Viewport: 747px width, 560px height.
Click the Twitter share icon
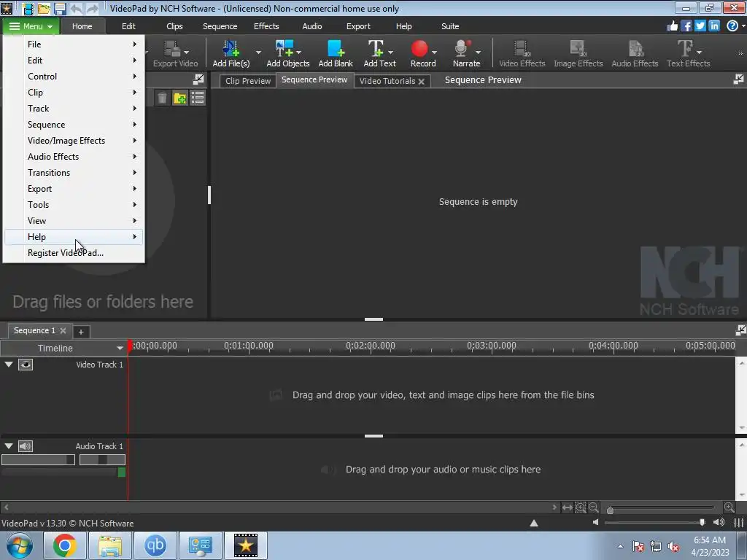pos(700,26)
